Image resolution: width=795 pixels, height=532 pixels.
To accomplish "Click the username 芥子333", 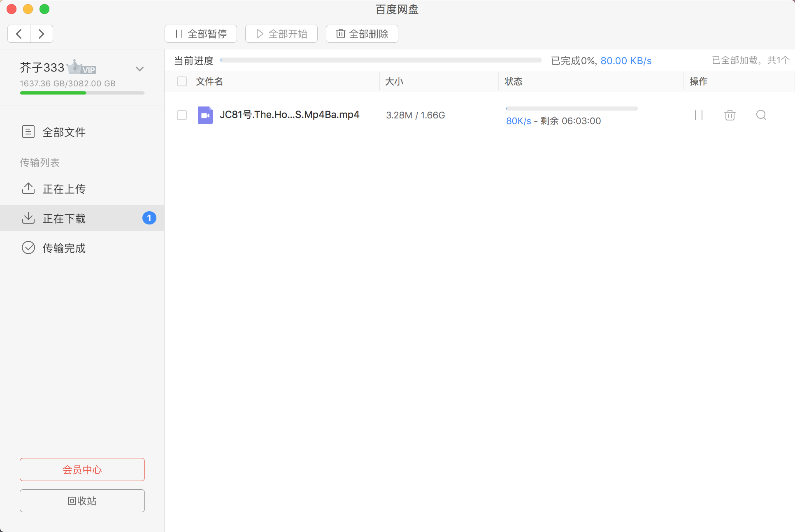I will point(42,67).
